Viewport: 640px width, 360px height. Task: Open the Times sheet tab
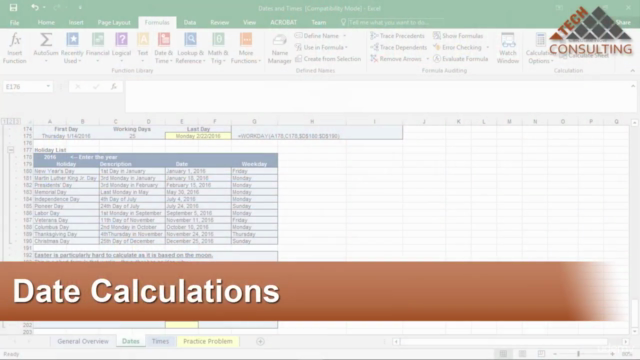[x=160, y=341]
